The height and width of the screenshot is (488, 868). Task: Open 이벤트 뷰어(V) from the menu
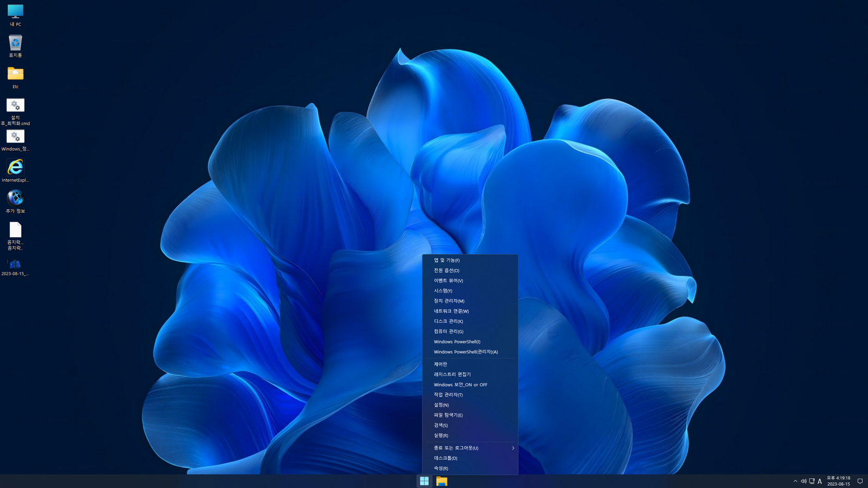tap(470, 280)
